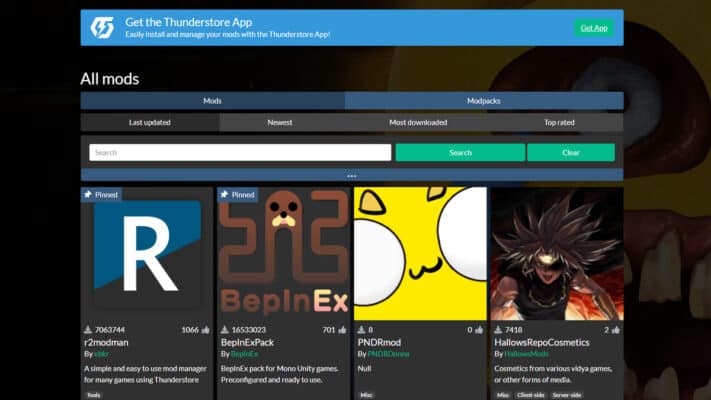Switch to the Modpacks tab
The image size is (711, 400).
(484, 101)
